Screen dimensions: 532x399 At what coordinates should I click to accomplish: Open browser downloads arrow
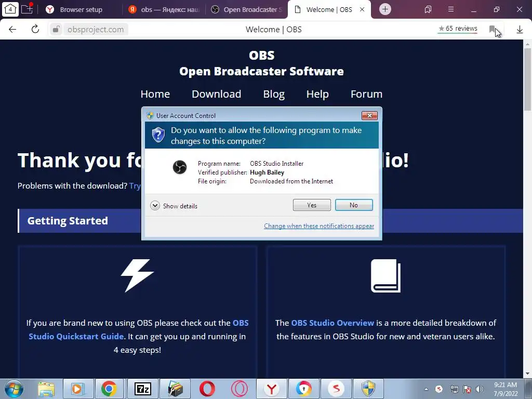520,30
